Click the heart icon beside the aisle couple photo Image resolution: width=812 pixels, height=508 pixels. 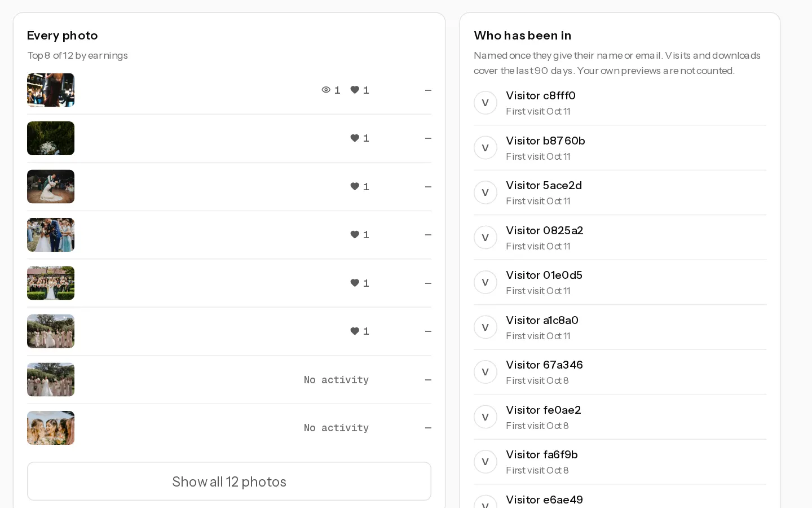[x=355, y=234]
